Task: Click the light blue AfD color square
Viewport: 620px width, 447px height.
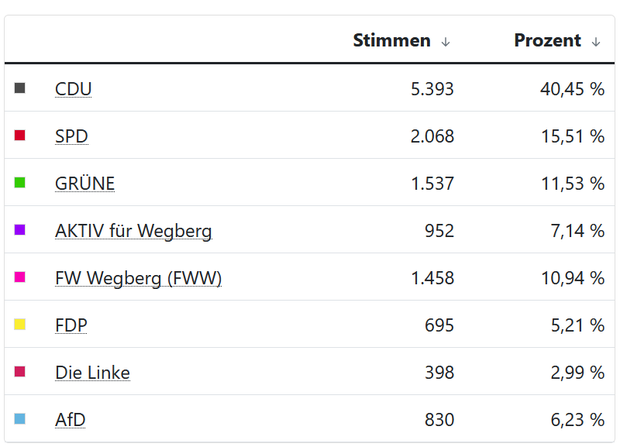Action: [20, 419]
